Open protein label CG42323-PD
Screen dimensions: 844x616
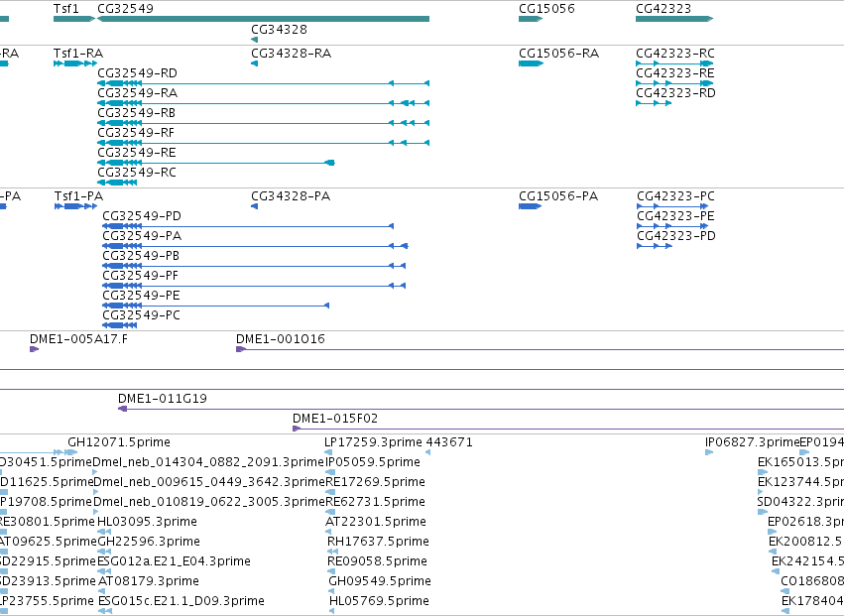pyautogui.click(x=676, y=236)
